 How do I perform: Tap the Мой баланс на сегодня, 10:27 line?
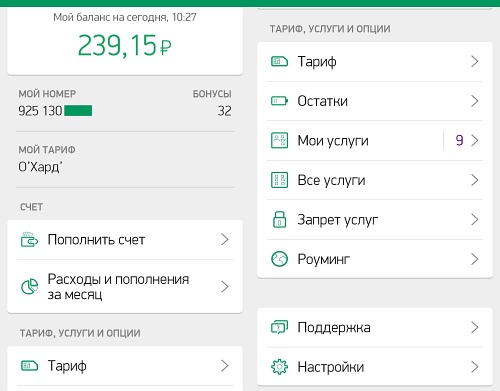pyautogui.click(x=125, y=17)
